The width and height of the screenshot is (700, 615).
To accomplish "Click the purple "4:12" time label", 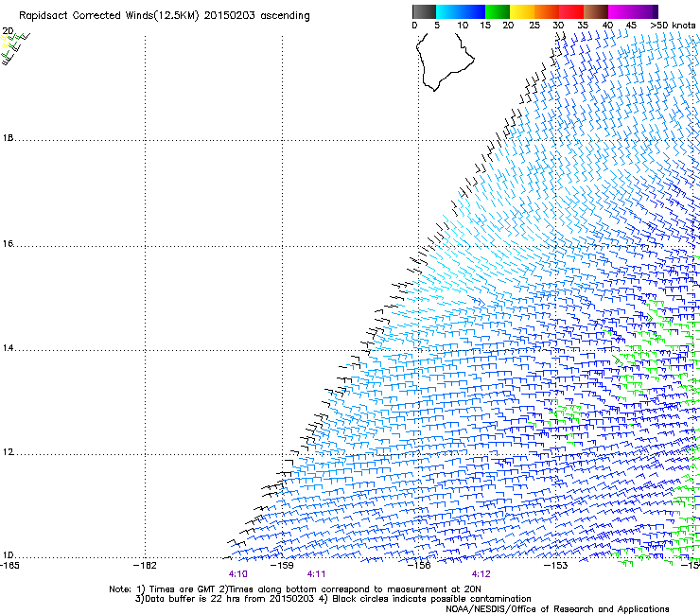I will click(481, 574).
